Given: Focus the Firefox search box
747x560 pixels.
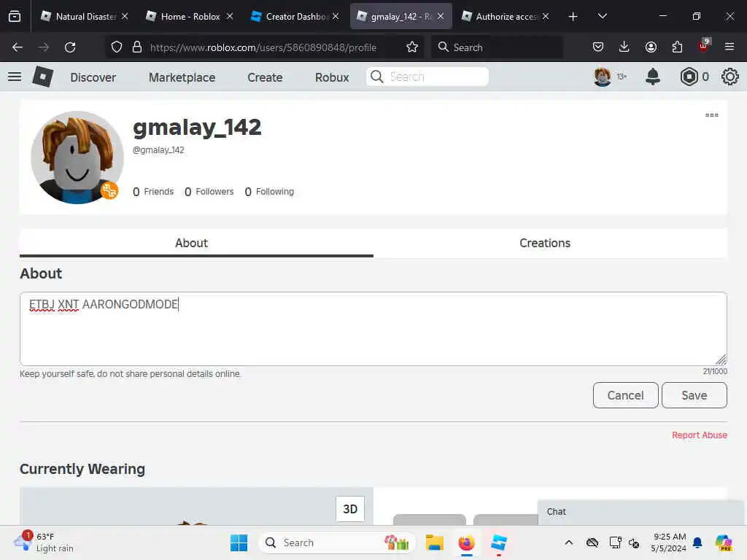Looking at the screenshot, I should [x=497, y=47].
